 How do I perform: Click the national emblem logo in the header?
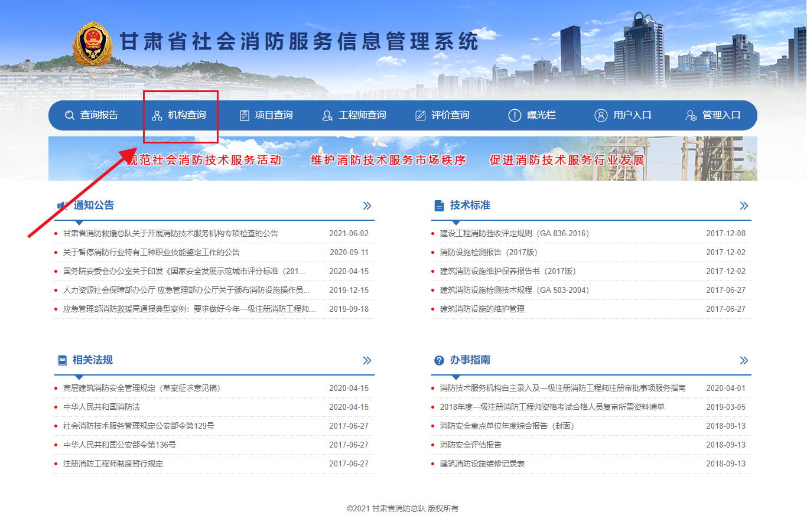[x=92, y=43]
